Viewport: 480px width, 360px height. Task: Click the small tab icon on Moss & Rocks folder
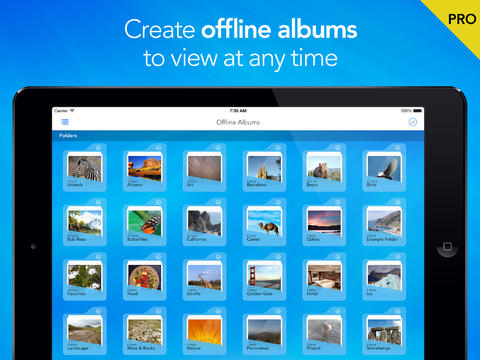click(158, 311)
